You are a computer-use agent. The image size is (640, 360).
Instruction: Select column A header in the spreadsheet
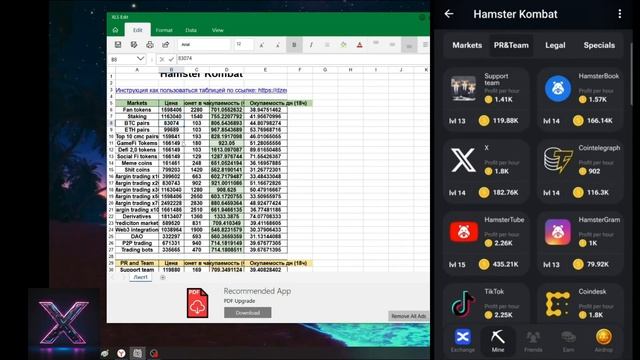tap(137, 70)
